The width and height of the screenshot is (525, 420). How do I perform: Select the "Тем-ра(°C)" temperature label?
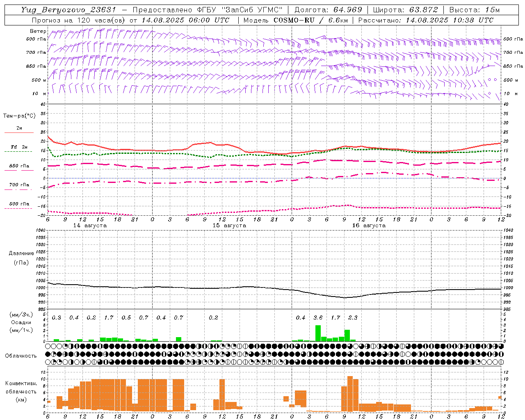pyautogui.click(x=19, y=116)
